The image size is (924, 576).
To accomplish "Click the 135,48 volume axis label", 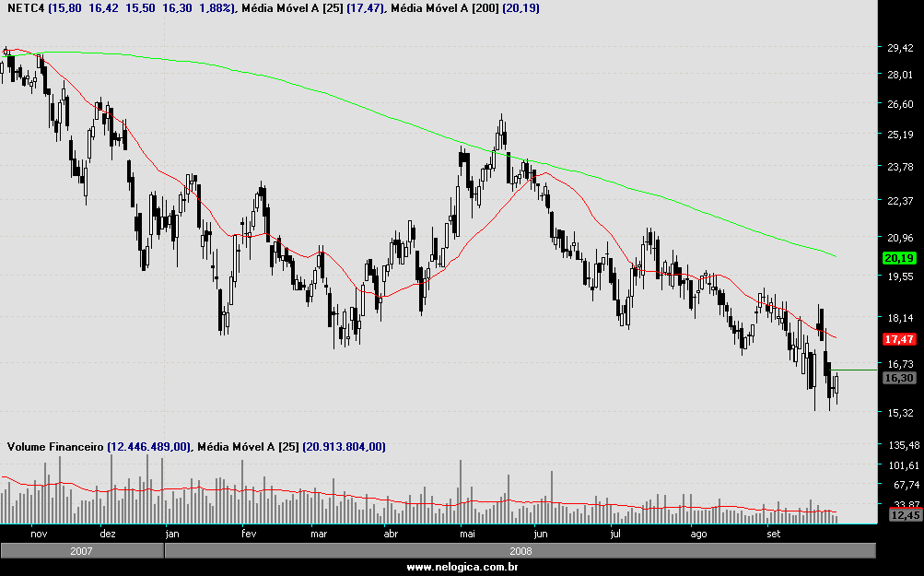I will [904, 445].
